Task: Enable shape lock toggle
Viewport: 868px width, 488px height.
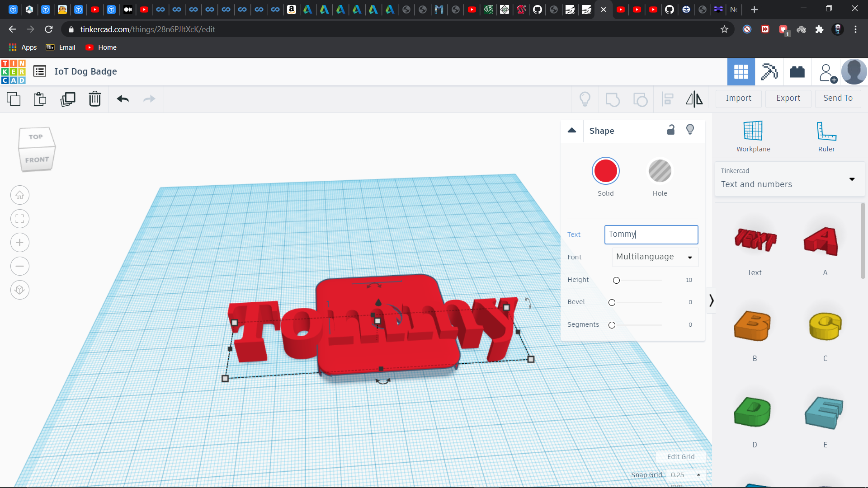Action: click(x=671, y=130)
